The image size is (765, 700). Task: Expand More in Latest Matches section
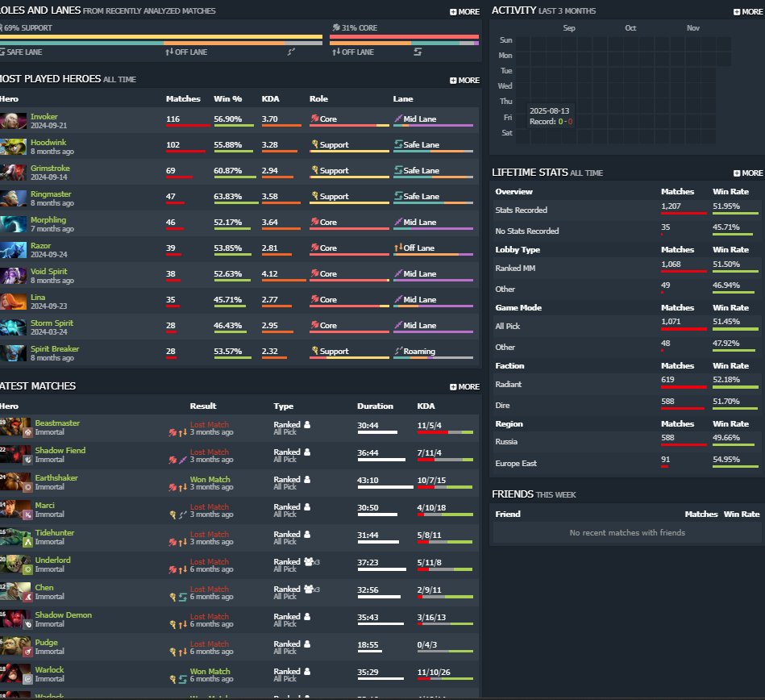click(x=464, y=386)
